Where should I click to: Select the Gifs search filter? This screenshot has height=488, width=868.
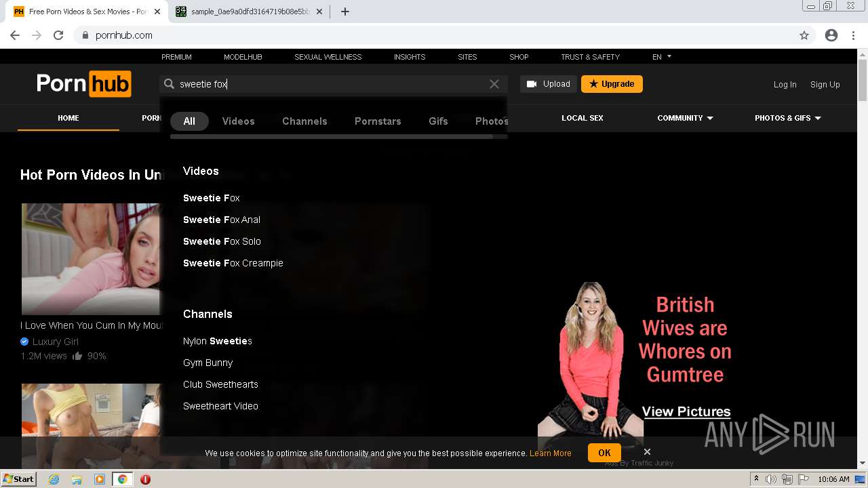click(x=438, y=121)
